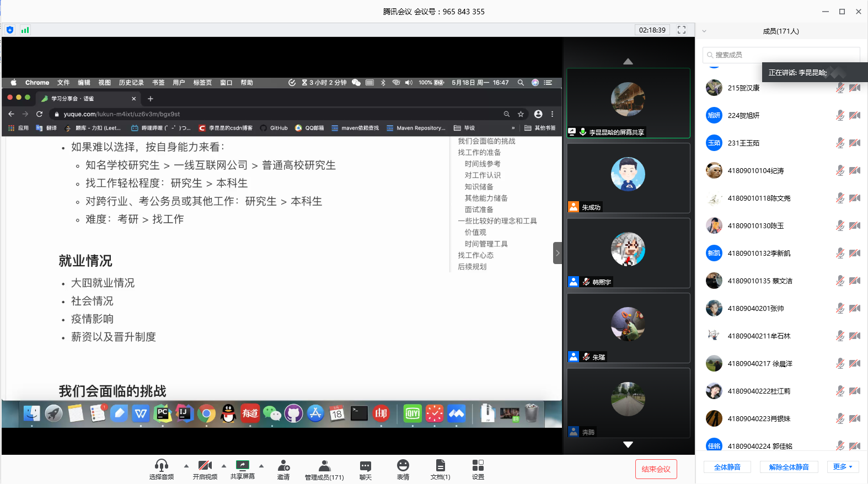Collapse the video strip with side arrow

(x=558, y=253)
